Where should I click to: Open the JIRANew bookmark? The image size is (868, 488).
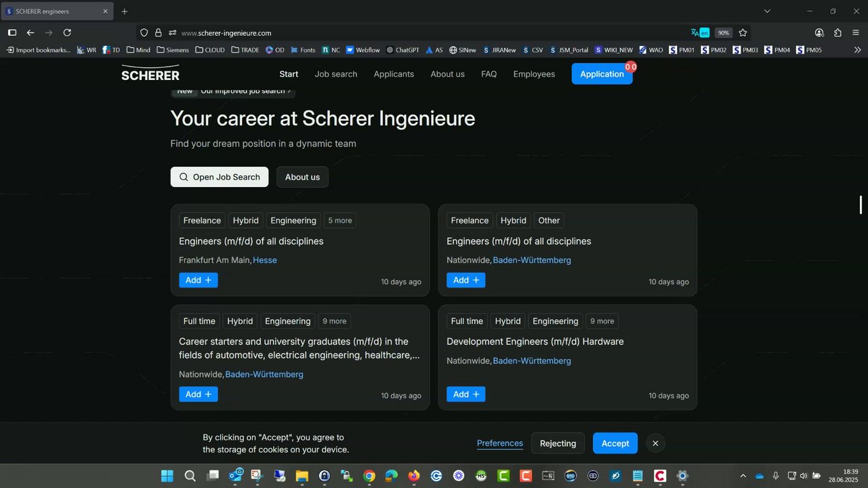pyautogui.click(x=499, y=50)
